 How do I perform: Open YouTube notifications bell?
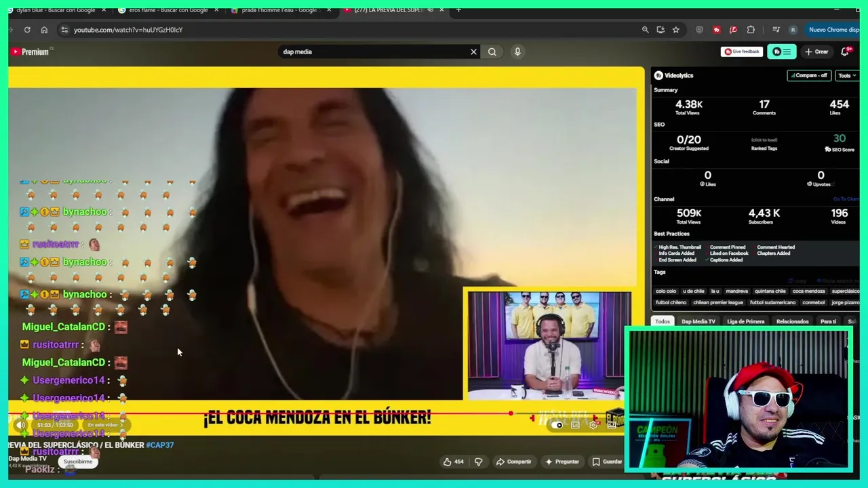point(845,52)
